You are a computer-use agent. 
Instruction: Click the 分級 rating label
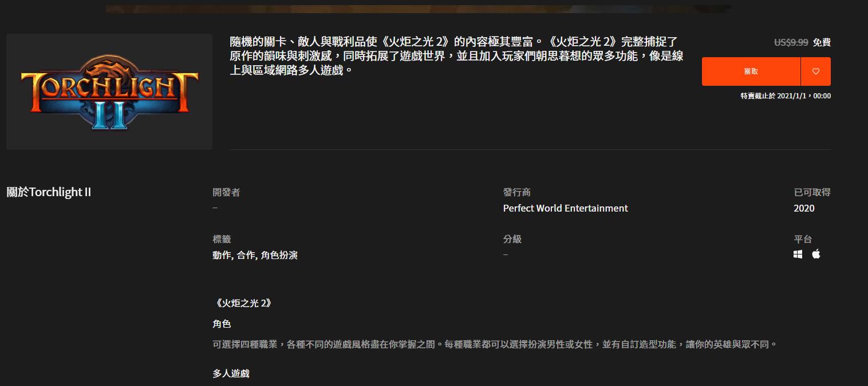pyautogui.click(x=512, y=240)
